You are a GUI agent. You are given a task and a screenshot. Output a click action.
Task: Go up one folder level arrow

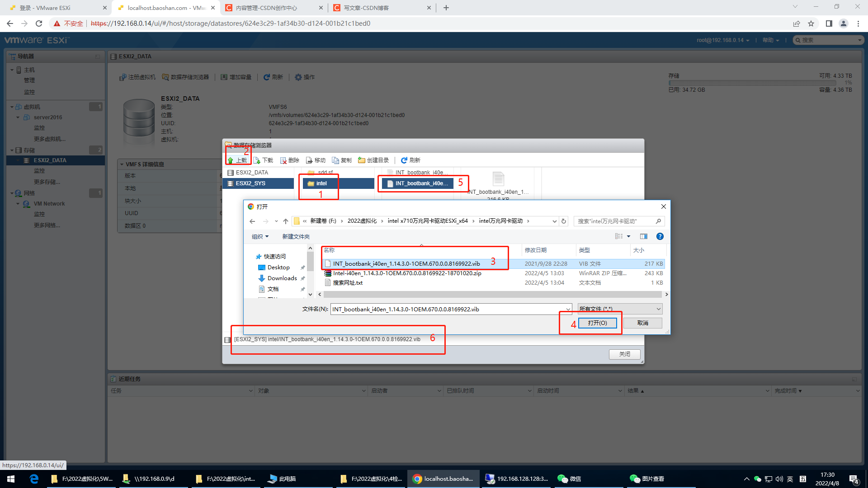[286, 221]
